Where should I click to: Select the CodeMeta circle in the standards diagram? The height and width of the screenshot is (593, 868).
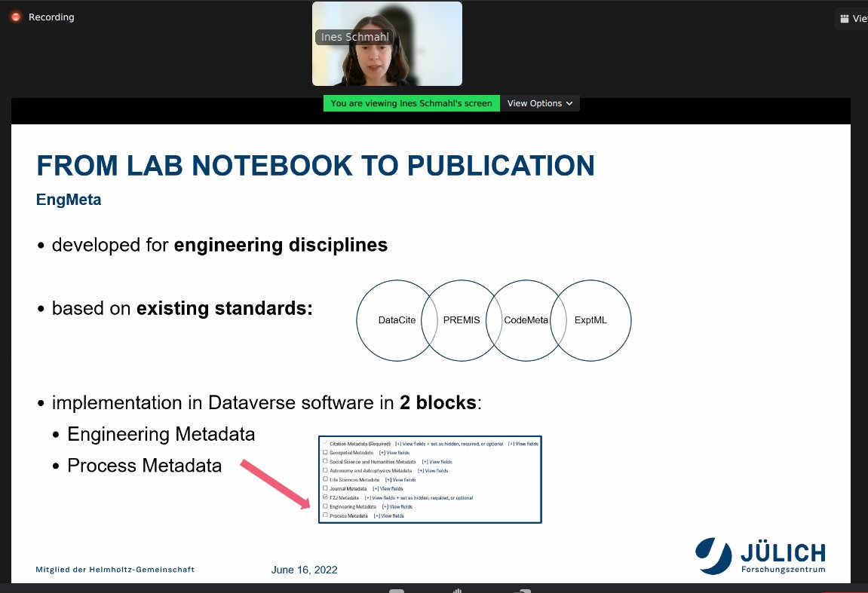pyautogui.click(x=526, y=320)
